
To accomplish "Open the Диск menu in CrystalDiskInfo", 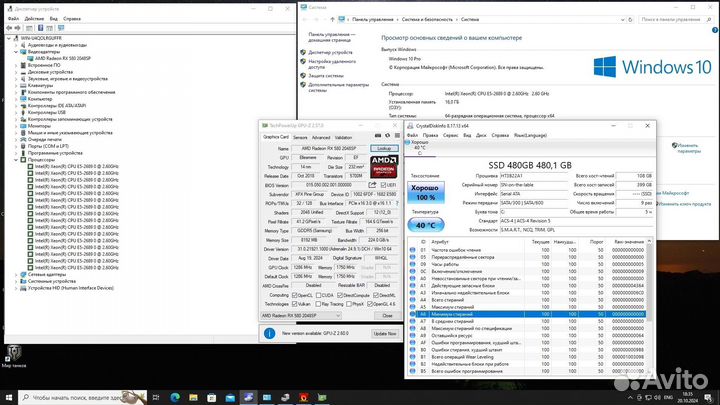I will [481, 135].
